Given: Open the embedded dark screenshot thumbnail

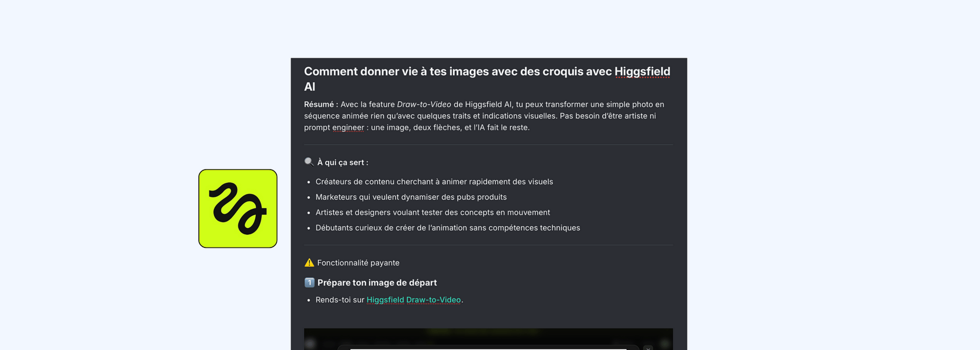Looking at the screenshot, I should pos(488,339).
